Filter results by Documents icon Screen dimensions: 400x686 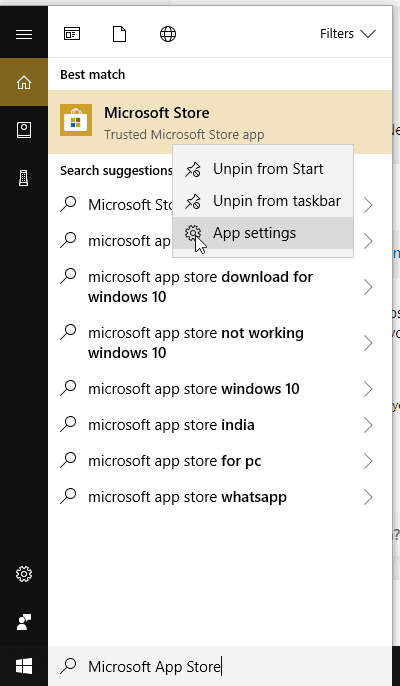click(x=119, y=34)
